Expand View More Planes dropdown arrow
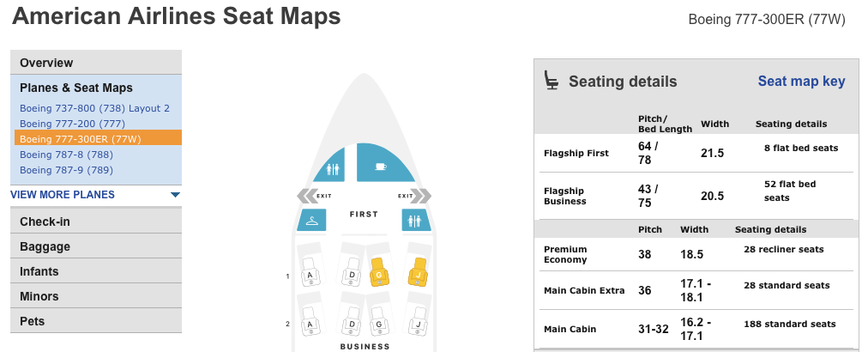 tap(176, 195)
